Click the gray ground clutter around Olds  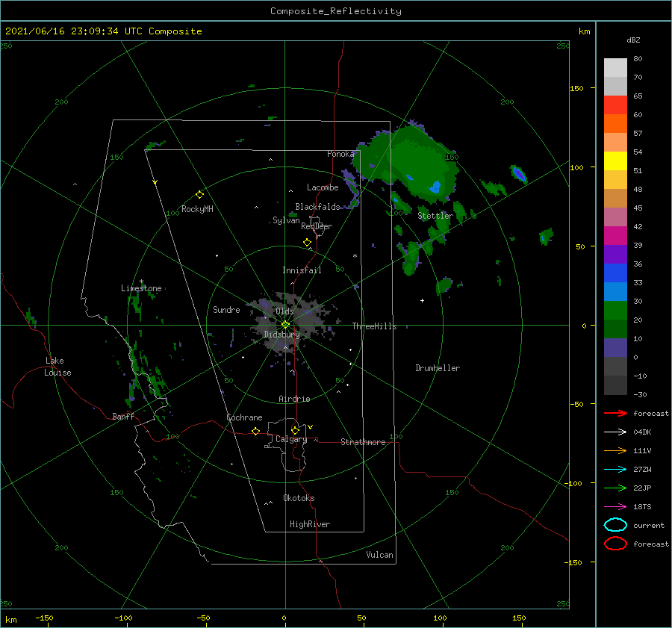click(x=291, y=323)
